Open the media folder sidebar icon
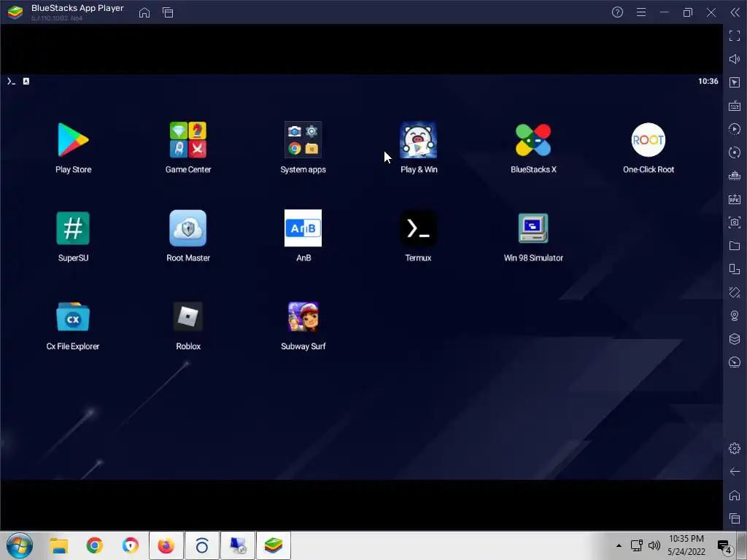 click(x=735, y=246)
